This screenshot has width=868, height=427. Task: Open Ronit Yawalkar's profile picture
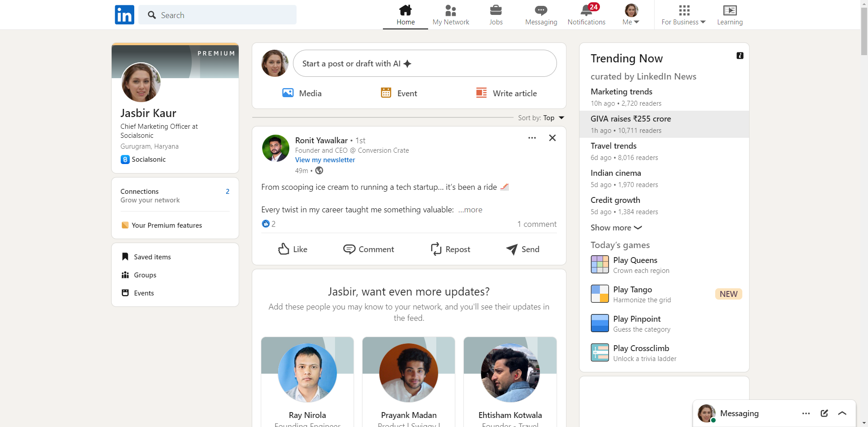(276, 148)
